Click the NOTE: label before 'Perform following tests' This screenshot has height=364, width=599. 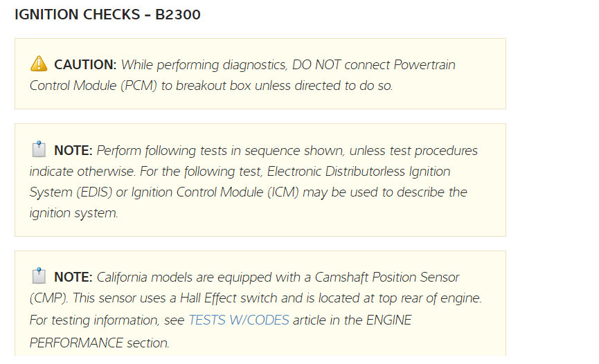coord(73,150)
